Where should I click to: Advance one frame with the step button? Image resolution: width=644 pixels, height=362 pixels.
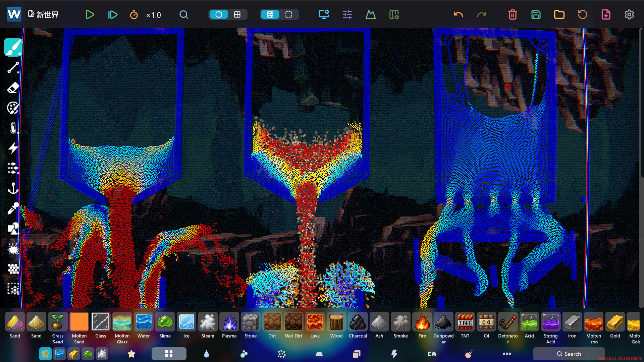pyautogui.click(x=113, y=15)
